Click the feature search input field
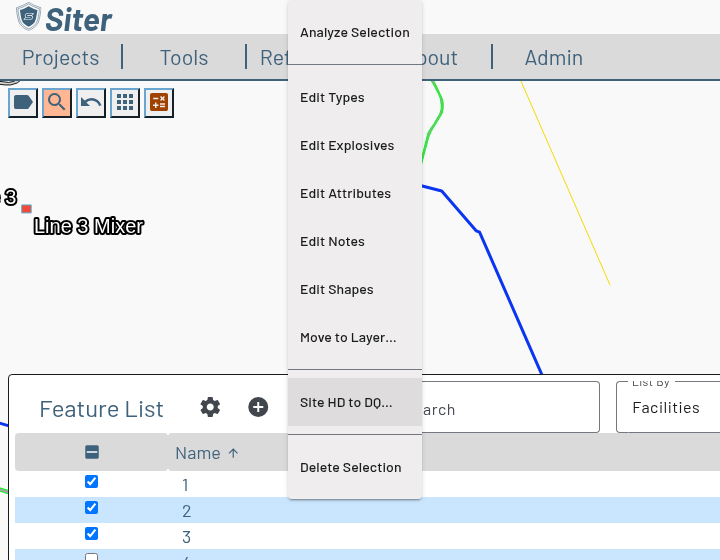The width and height of the screenshot is (720, 560). coord(510,407)
